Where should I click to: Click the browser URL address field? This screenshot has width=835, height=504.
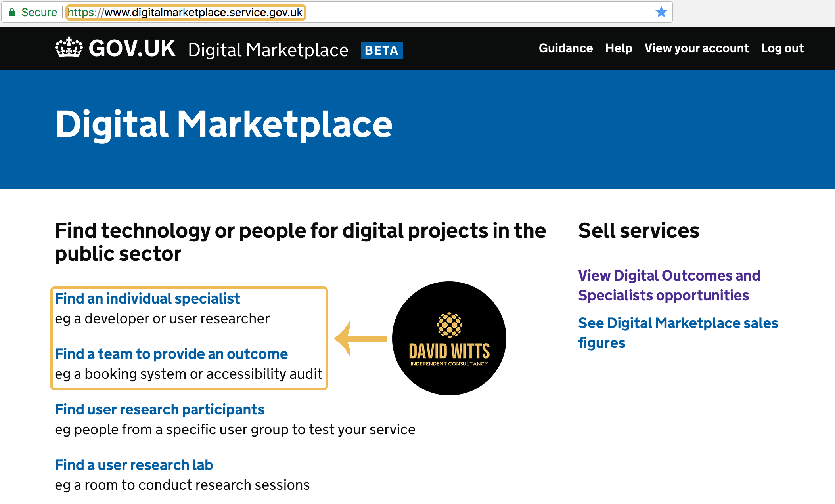point(185,12)
